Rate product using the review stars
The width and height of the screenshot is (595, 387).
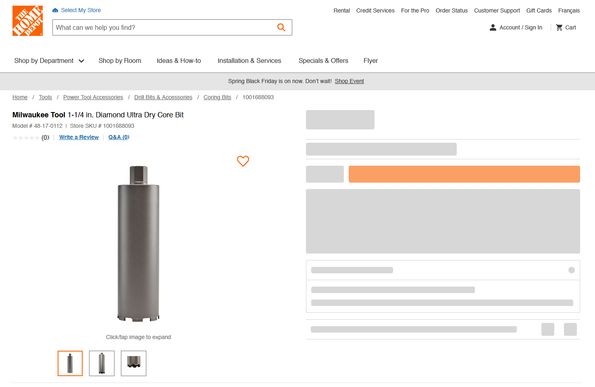26,137
